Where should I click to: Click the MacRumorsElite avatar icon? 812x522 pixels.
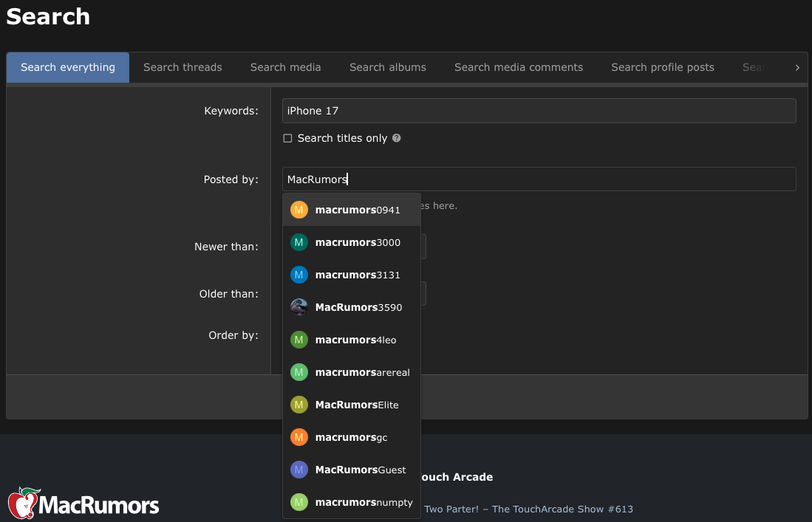tap(298, 405)
